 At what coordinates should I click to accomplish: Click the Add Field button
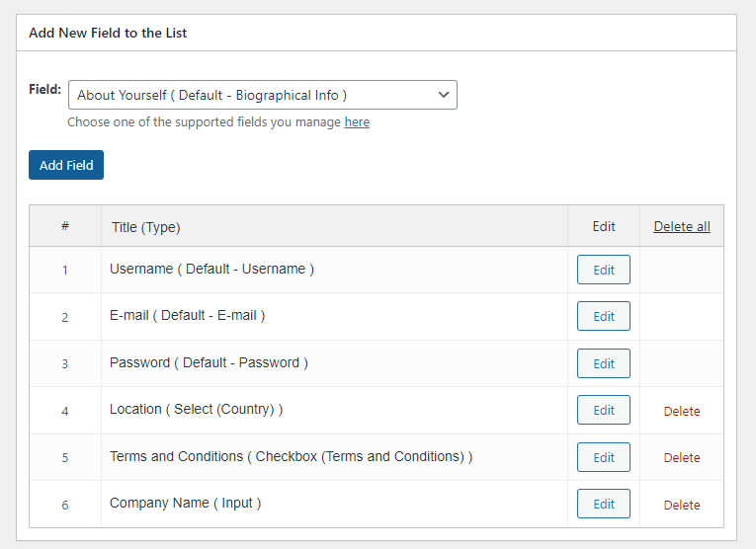(66, 165)
